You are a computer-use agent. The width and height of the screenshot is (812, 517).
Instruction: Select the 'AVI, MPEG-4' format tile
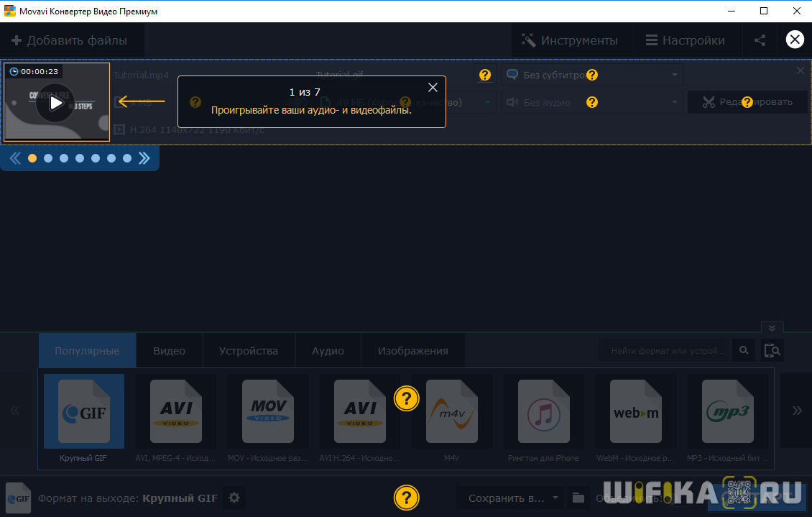pyautogui.click(x=175, y=418)
